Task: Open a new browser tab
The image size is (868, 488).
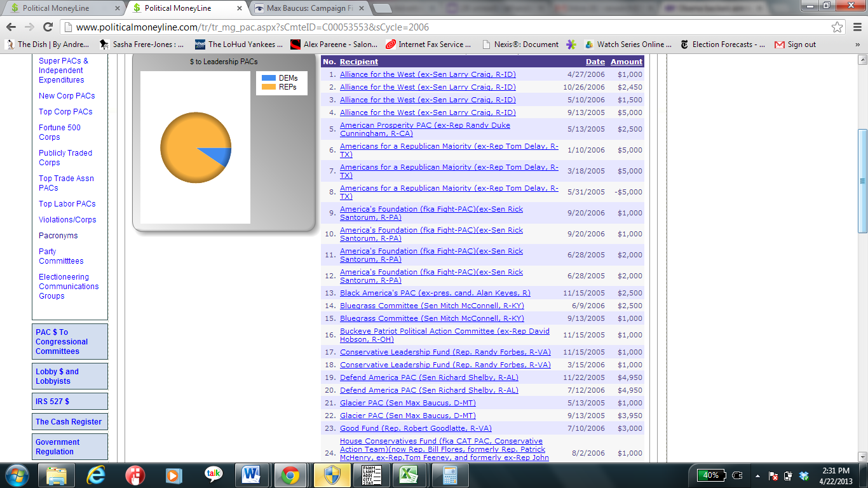Action: 383,8
